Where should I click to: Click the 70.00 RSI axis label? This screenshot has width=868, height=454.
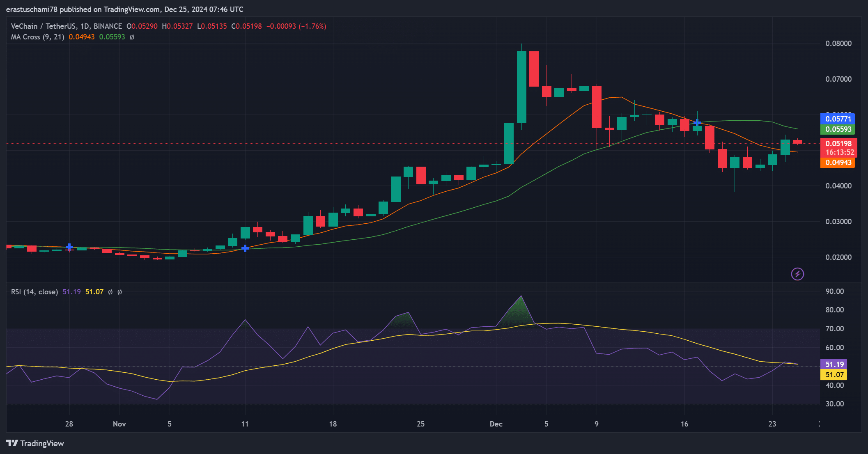835,329
